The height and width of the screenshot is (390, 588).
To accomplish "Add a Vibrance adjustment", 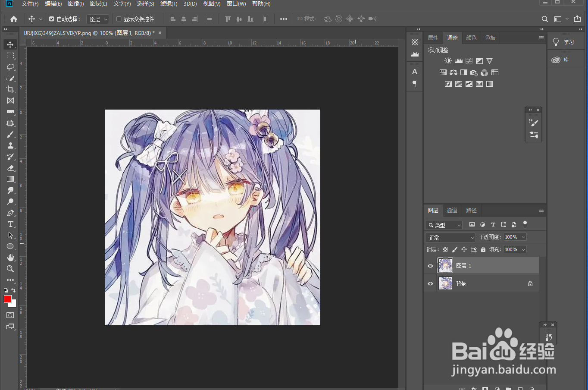I will pos(489,61).
